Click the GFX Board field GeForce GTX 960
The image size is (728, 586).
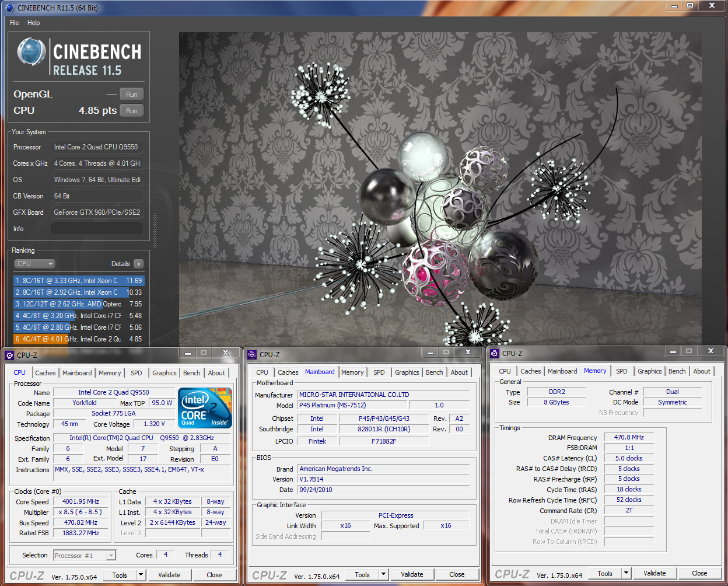click(97, 212)
